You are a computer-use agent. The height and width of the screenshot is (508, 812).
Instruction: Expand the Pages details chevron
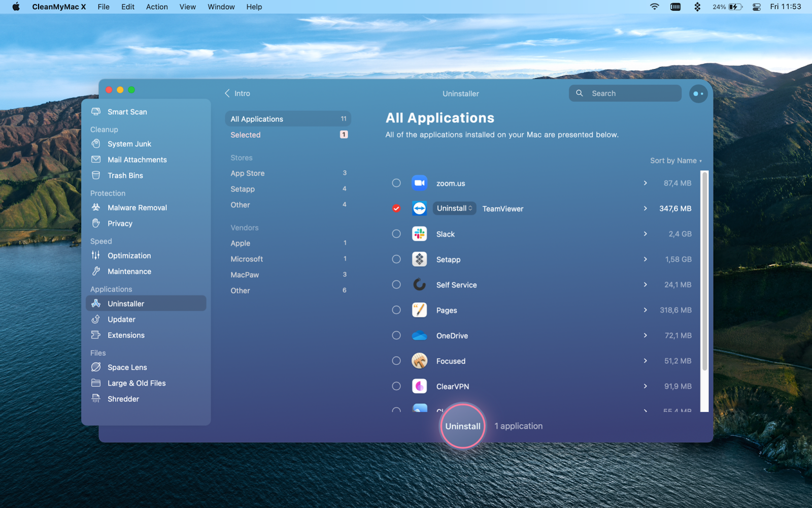(x=645, y=310)
